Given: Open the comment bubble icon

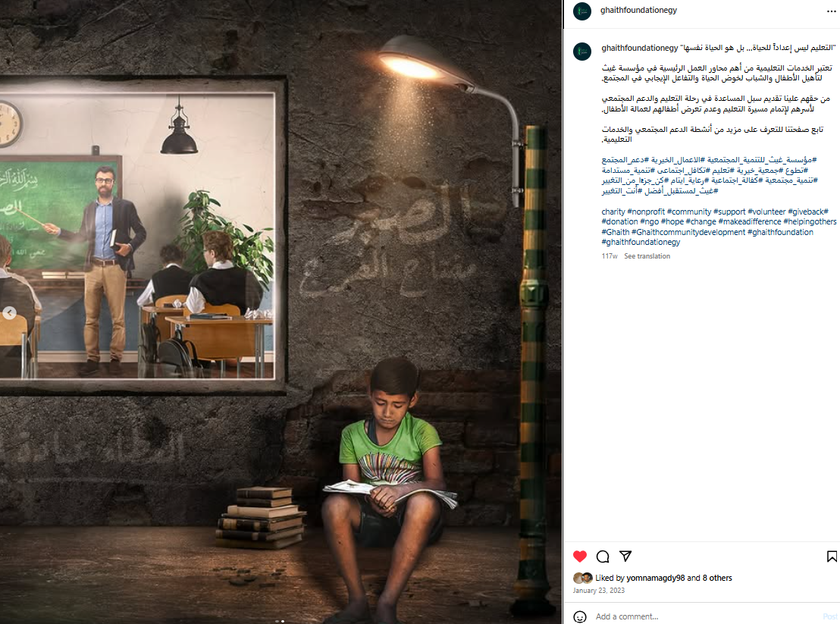Looking at the screenshot, I should 603,557.
